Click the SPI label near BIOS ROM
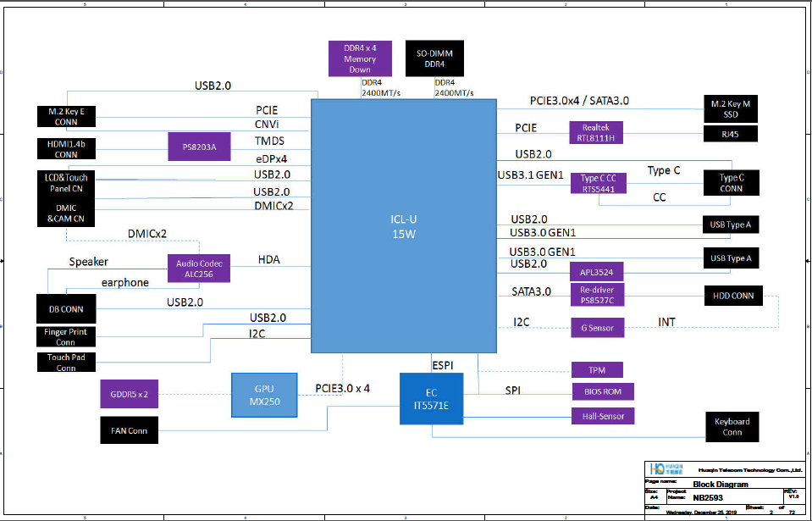The height and width of the screenshot is (521, 812). click(x=512, y=391)
